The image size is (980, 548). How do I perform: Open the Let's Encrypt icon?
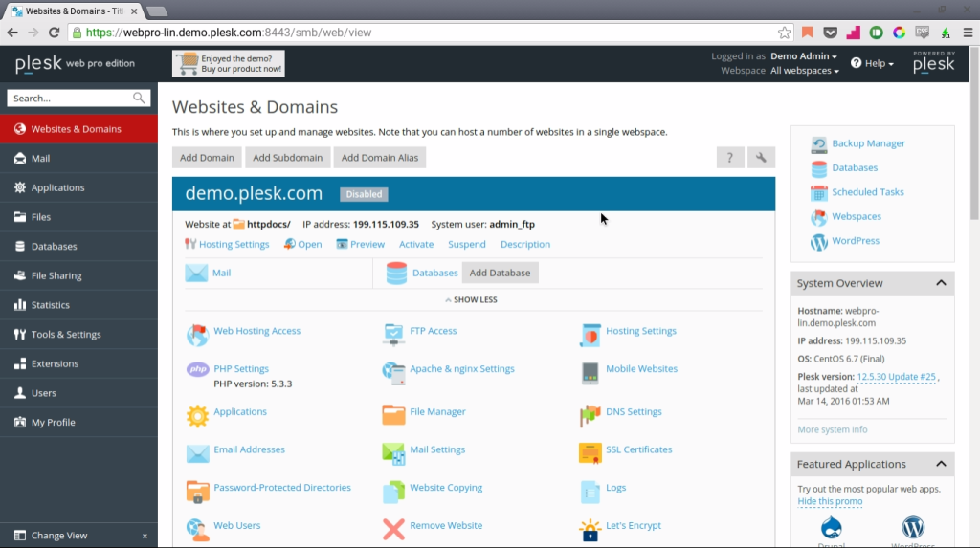(x=590, y=528)
